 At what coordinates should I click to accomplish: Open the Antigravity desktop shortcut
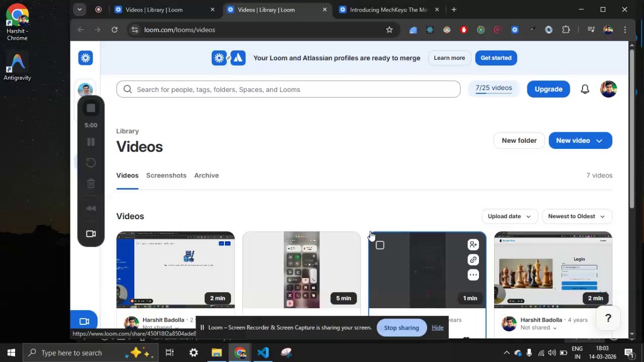pos(17,66)
